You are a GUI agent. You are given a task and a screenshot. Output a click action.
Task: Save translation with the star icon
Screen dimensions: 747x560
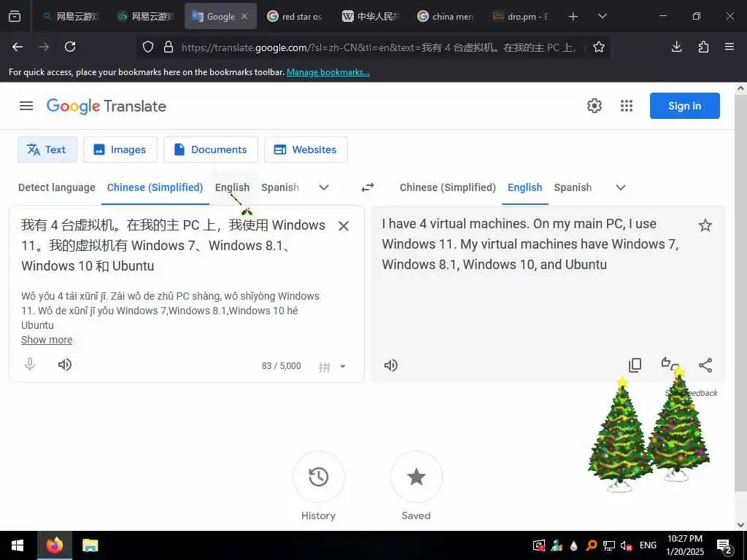tap(705, 225)
